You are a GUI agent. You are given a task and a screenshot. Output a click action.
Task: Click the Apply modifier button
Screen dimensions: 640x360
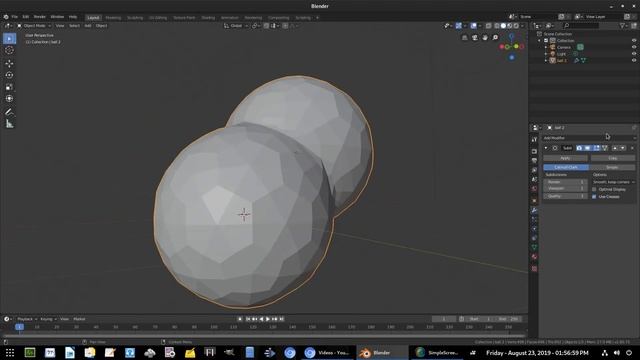point(565,158)
